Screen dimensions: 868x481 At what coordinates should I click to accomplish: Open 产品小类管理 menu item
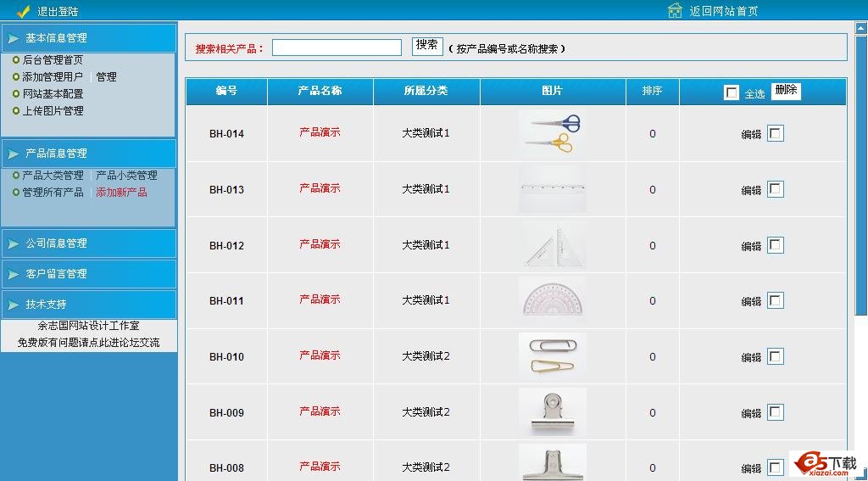click(127, 175)
